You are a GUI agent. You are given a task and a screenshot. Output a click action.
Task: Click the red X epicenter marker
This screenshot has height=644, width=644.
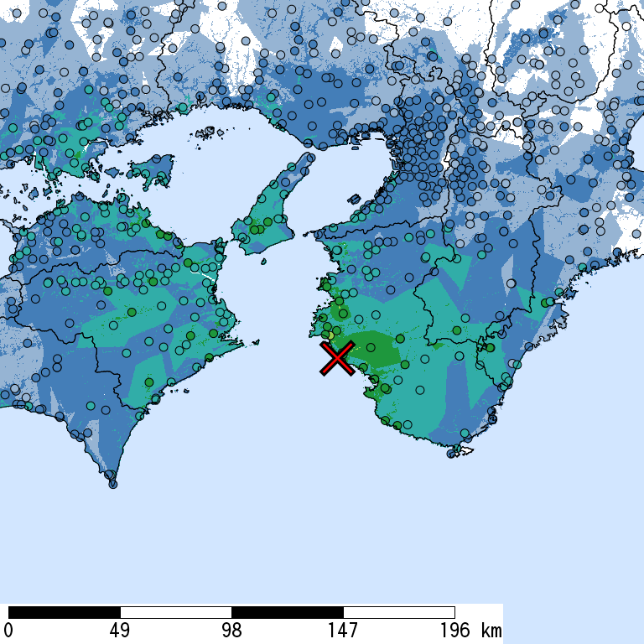[337, 358]
